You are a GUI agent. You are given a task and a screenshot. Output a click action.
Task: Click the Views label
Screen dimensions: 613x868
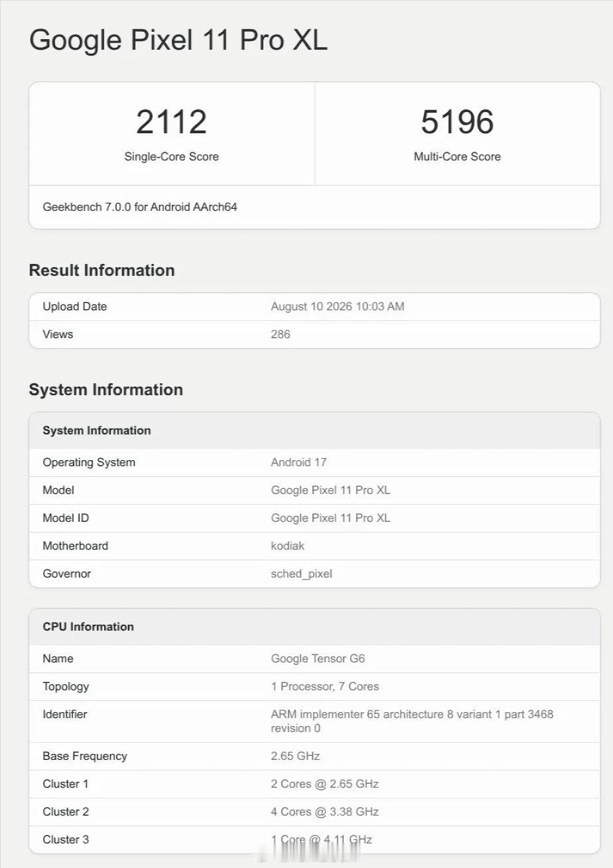coord(58,334)
